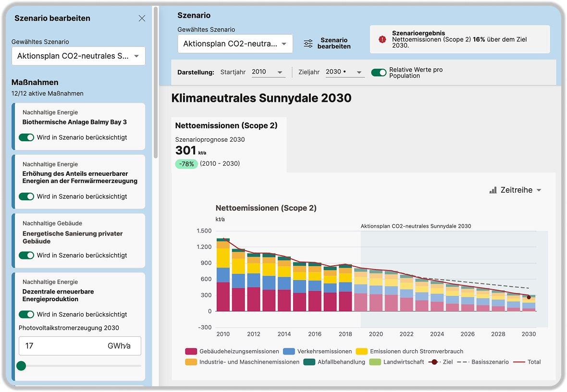Click the 2010 stacked bar in chart
Screen dimensions: 567x392
tap(223, 275)
